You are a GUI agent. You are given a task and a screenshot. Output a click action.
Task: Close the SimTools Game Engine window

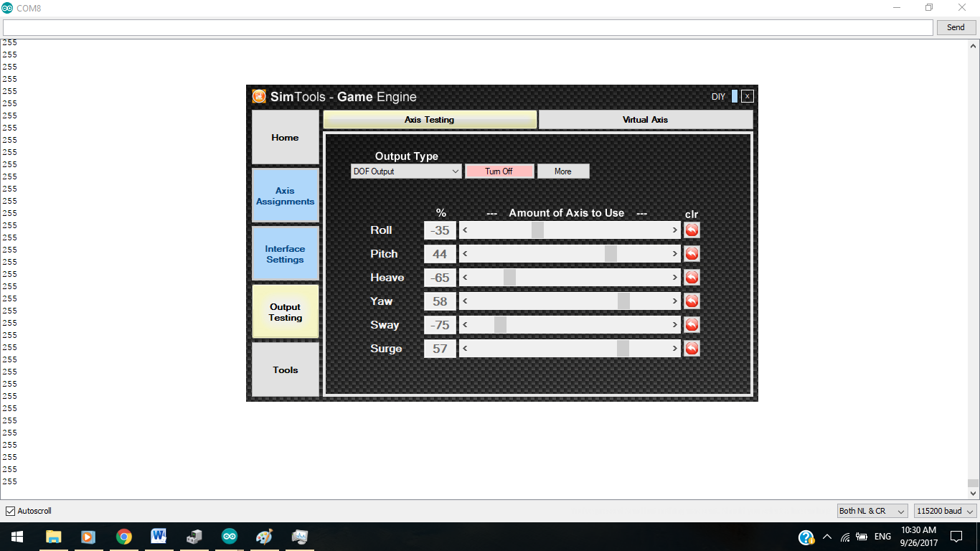[x=747, y=96]
